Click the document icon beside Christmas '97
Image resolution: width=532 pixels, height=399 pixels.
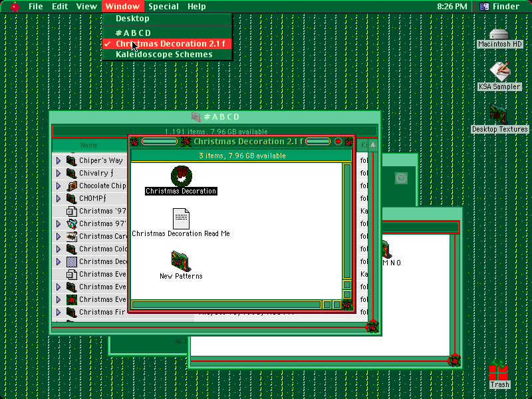click(x=71, y=211)
